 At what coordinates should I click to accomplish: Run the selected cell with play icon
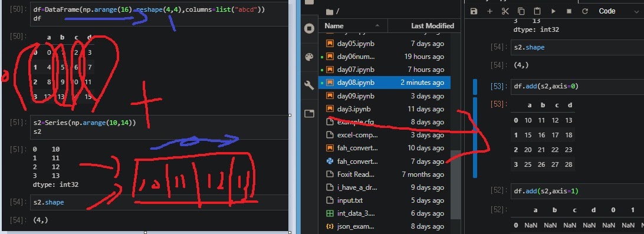coord(553,11)
